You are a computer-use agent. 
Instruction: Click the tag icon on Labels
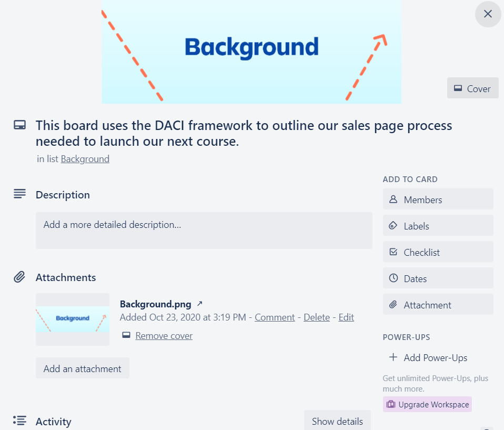point(393,225)
